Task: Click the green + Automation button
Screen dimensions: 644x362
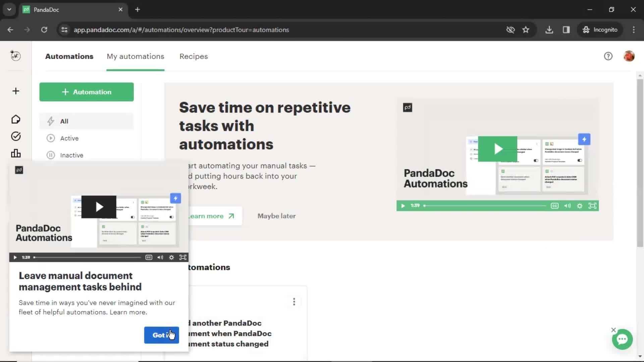Action: click(87, 92)
